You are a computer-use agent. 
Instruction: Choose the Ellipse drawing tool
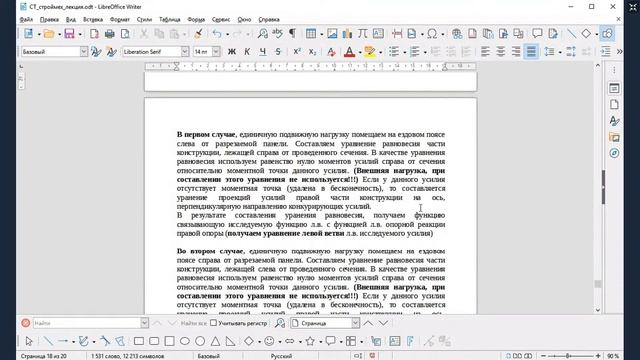point(185,341)
